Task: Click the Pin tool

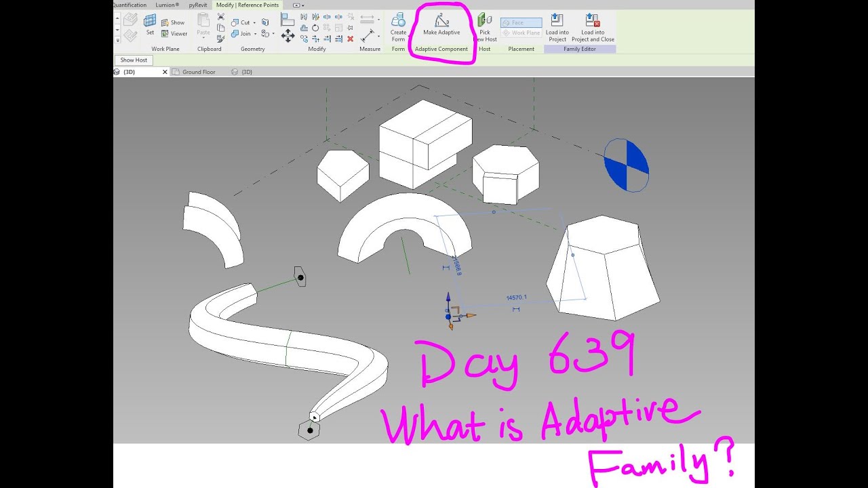Action: click(350, 28)
